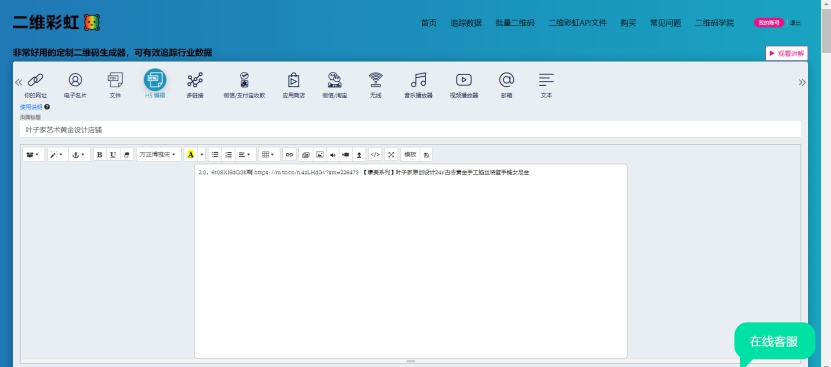The width and height of the screenshot is (831, 367).
Task: Open the table insert dropdown
Action: [269, 154]
